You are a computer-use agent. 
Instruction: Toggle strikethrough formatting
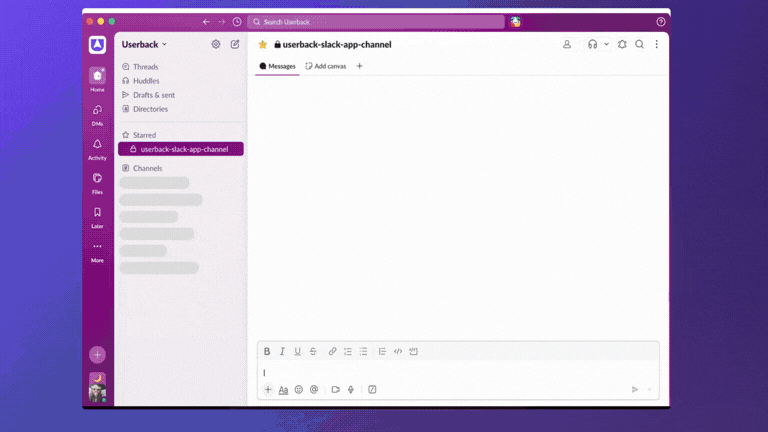(x=313, y=351)
